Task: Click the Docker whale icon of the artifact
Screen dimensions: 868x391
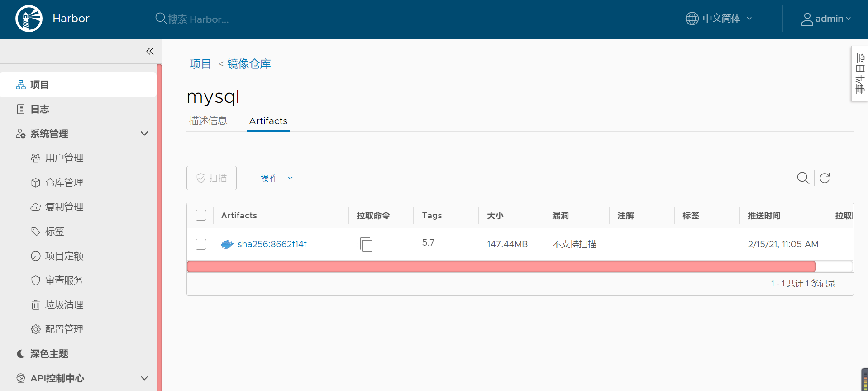Action: (x=227, y=245)
